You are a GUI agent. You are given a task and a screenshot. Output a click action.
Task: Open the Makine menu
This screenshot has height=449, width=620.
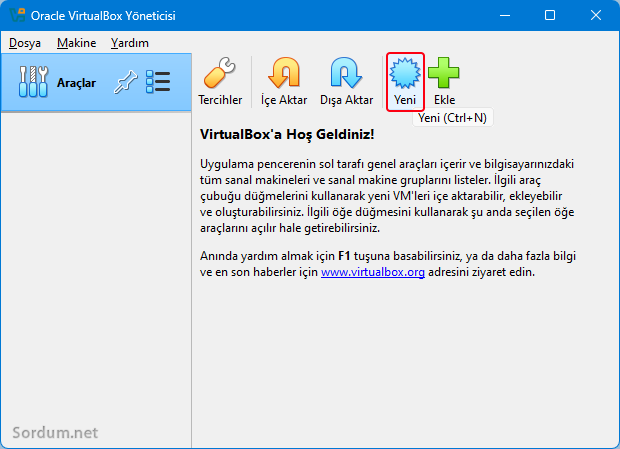[x=76, y=43]
